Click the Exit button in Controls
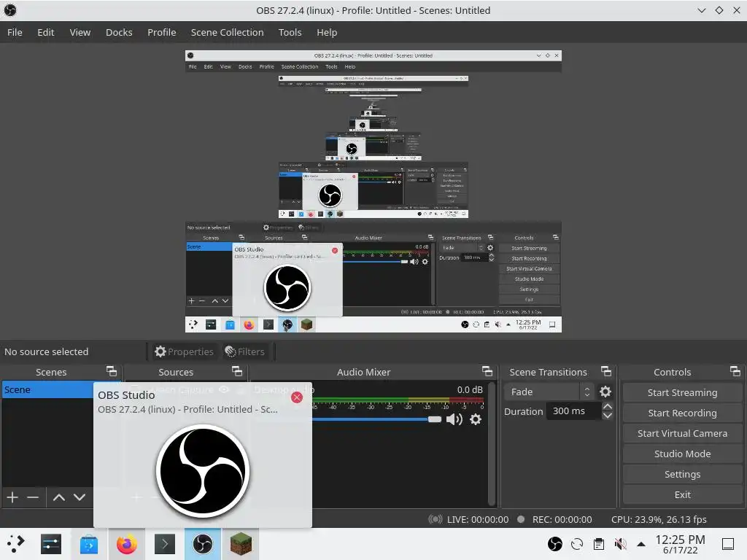 682,495
